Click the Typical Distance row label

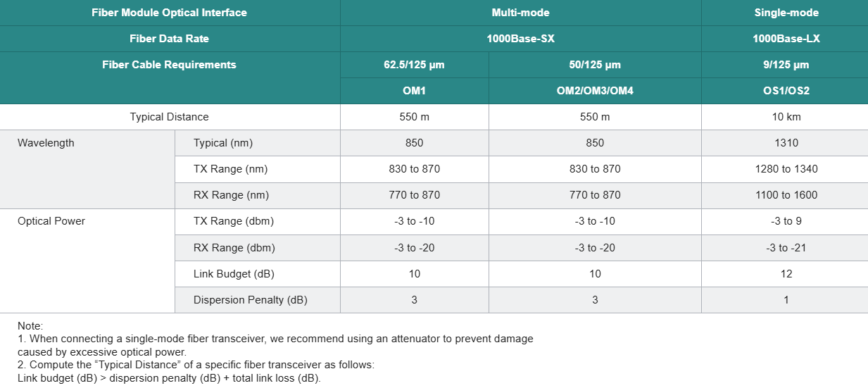click(x=169, y=117)
